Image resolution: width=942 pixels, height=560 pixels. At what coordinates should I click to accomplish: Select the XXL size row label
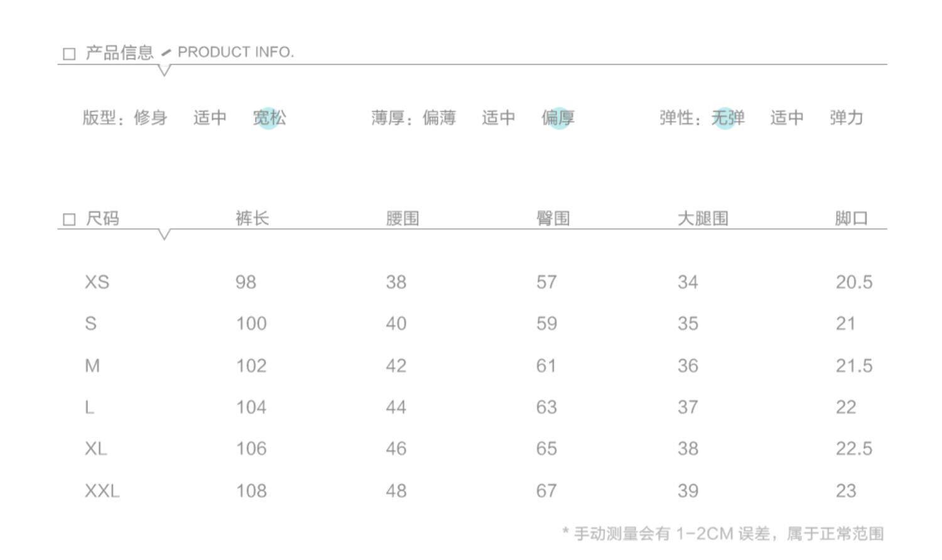102,491
